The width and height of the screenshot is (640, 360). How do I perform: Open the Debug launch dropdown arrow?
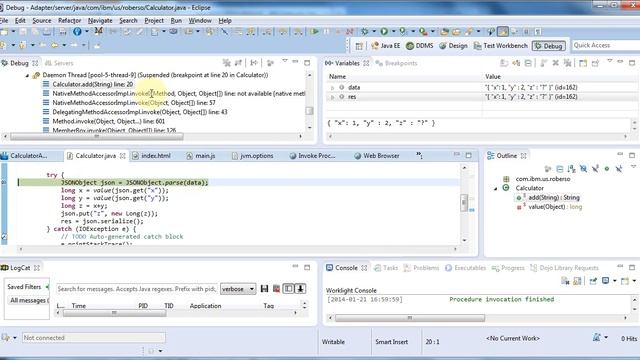tap(373, 31)
